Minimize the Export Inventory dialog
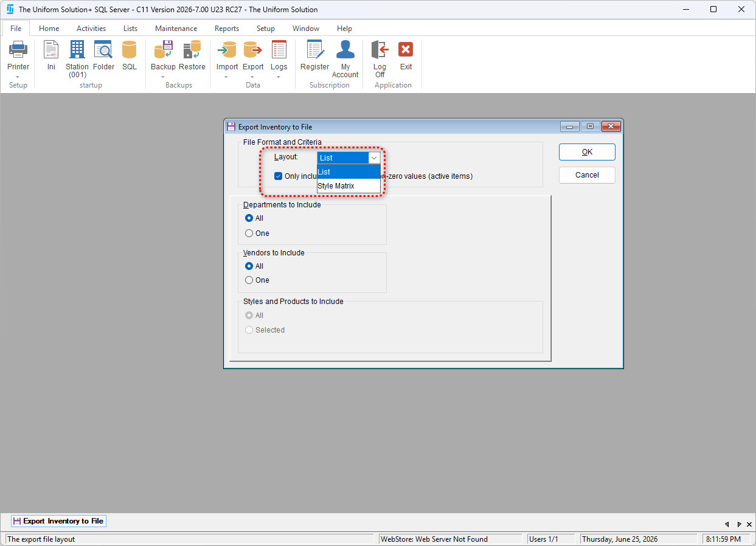The width and height of the screenshot is (756, 546). click(569, 126)
